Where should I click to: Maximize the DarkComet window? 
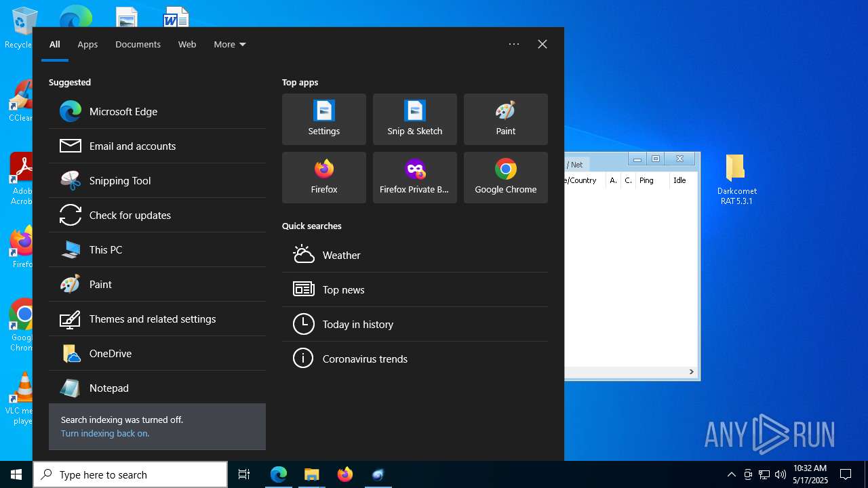(656, 159)
